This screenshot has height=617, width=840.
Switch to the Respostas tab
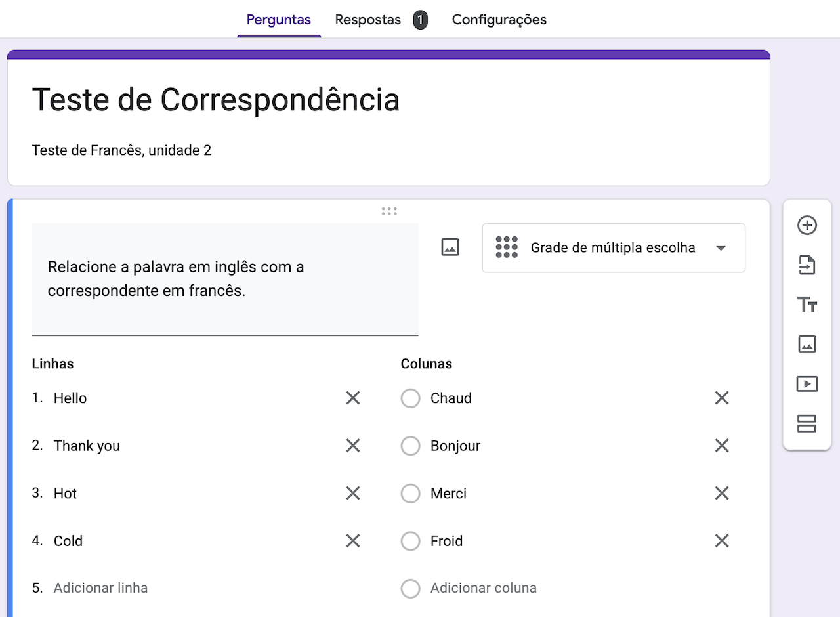(x=368, y=20)
